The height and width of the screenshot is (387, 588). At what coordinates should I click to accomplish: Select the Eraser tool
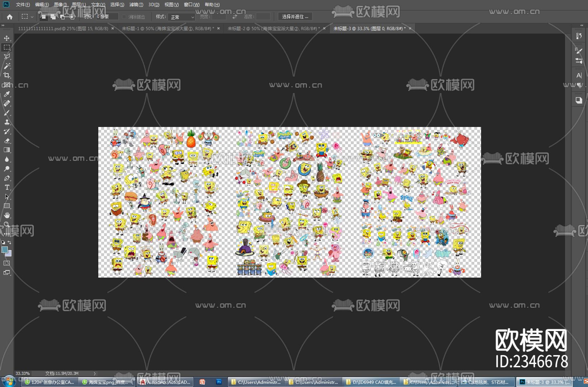(x=7, y=141)
